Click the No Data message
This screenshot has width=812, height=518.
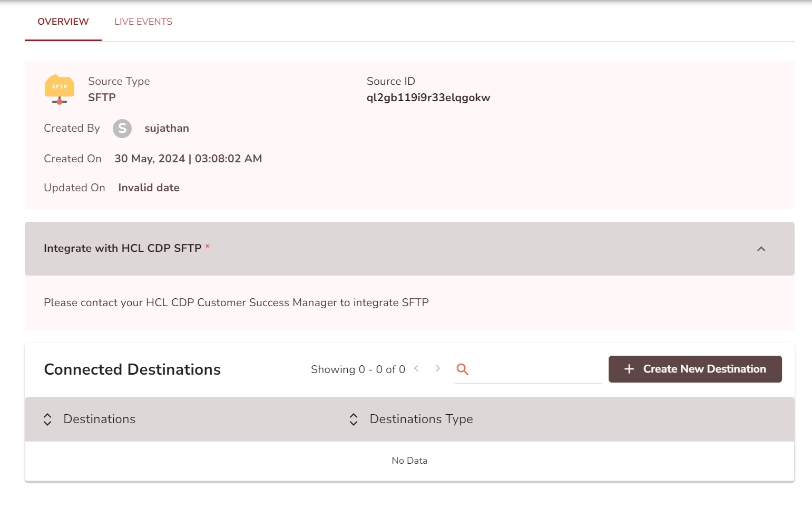pos(409,461)
